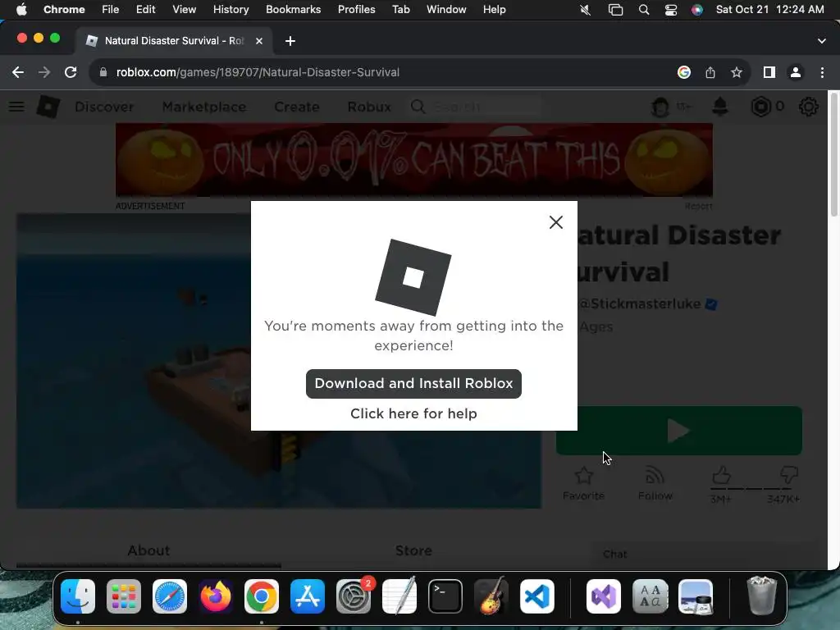The width and height of the screenshot is (840, 630).
Task: Open the Apple menu
Action: tap(21, 10)
